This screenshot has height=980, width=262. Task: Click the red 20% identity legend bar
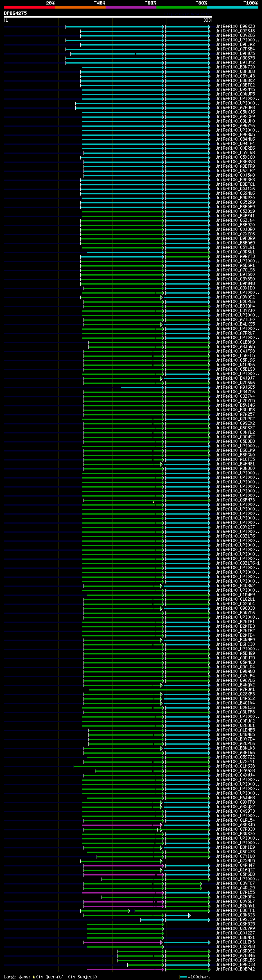(x=29, y=7)
